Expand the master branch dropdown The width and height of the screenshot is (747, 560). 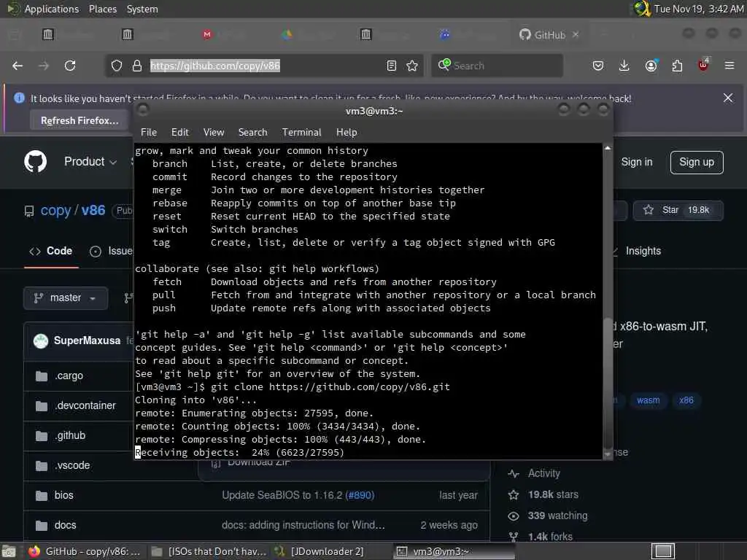(65, 298)
